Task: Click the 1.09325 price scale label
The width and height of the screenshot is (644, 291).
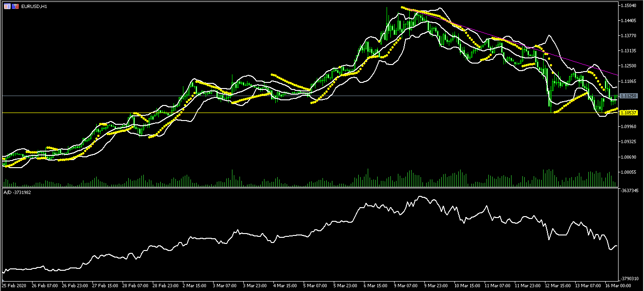Action: point(629,142)
